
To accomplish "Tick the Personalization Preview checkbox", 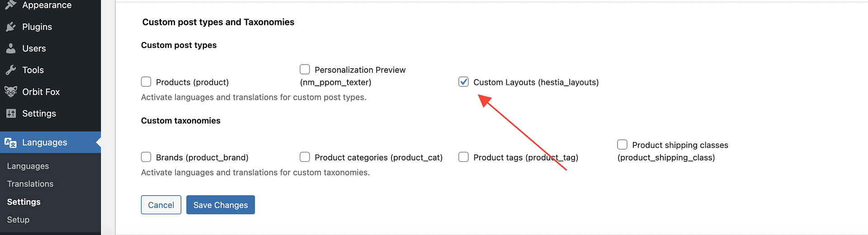I will [305, 70].
